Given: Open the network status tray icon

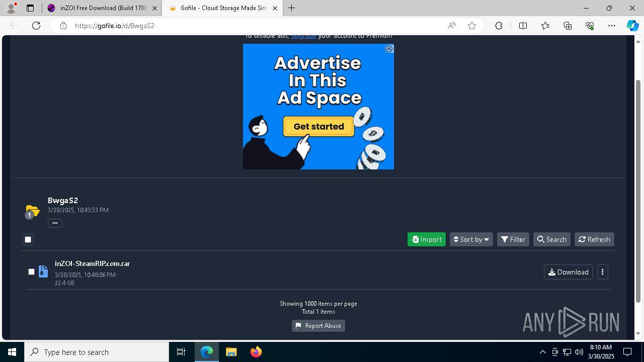Looking at the screenshot, I should point(567,352).
